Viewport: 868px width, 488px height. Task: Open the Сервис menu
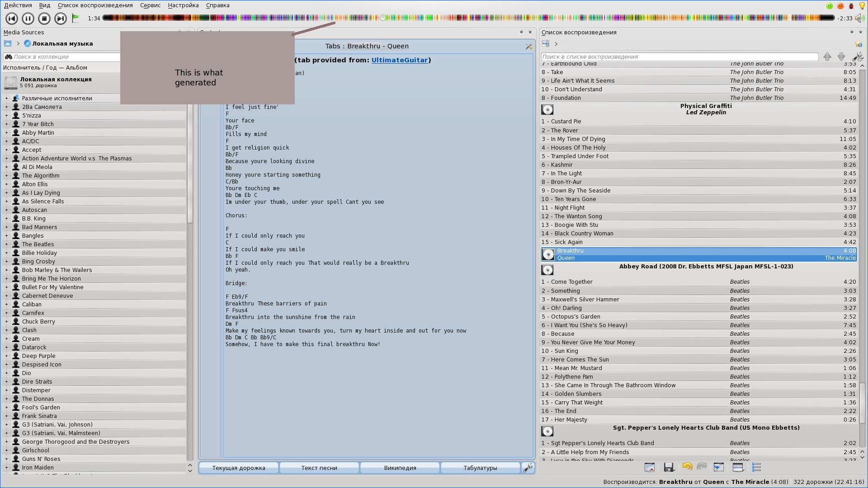coord(151,5)
